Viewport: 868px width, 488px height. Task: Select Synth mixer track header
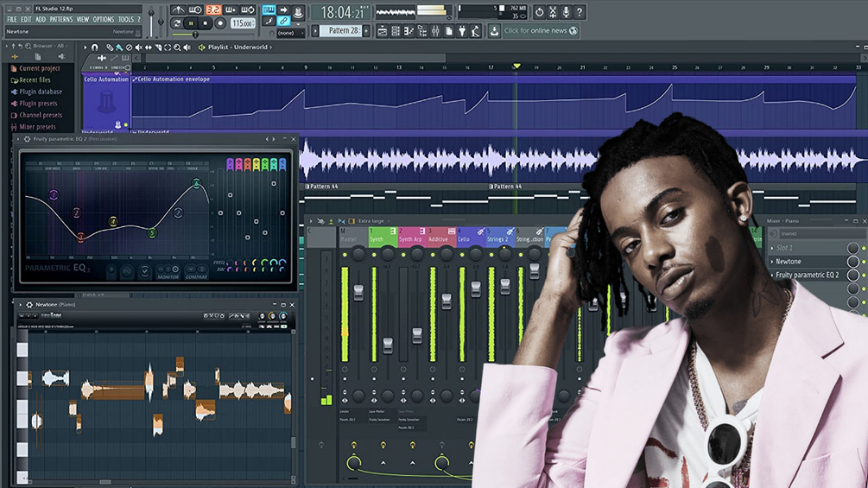pos(383,236)
